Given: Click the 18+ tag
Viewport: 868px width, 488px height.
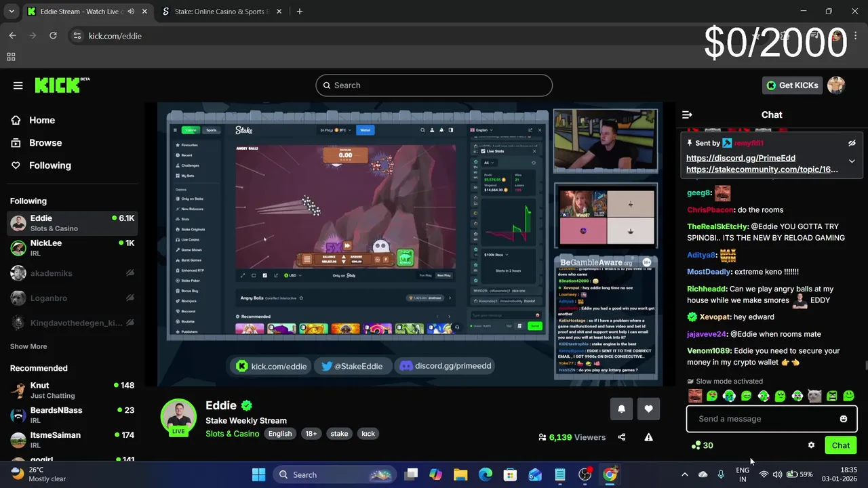Looking at the screenshot, I should [x=311, y=434].
